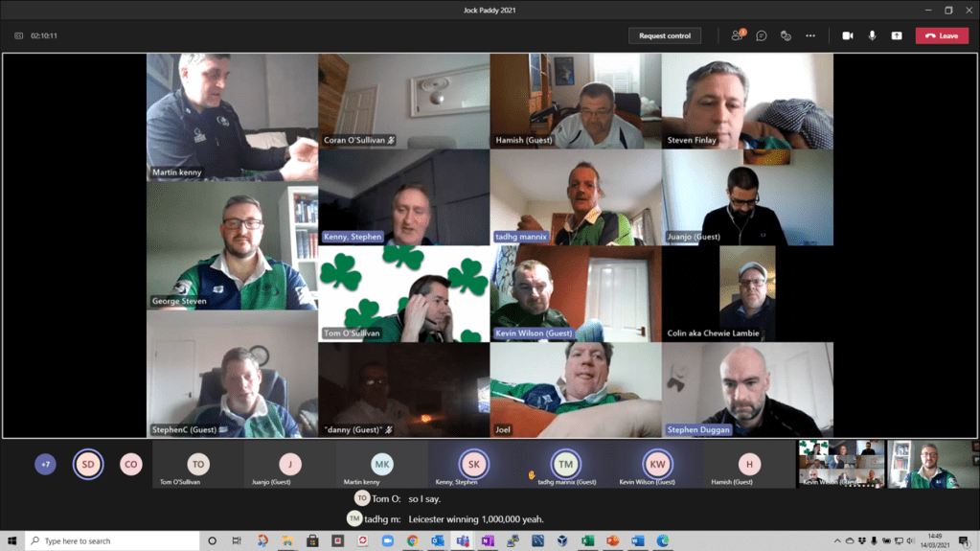This screenshot has width=980, height=551.
Task: Leave the meeting
Action: (942, 35)
